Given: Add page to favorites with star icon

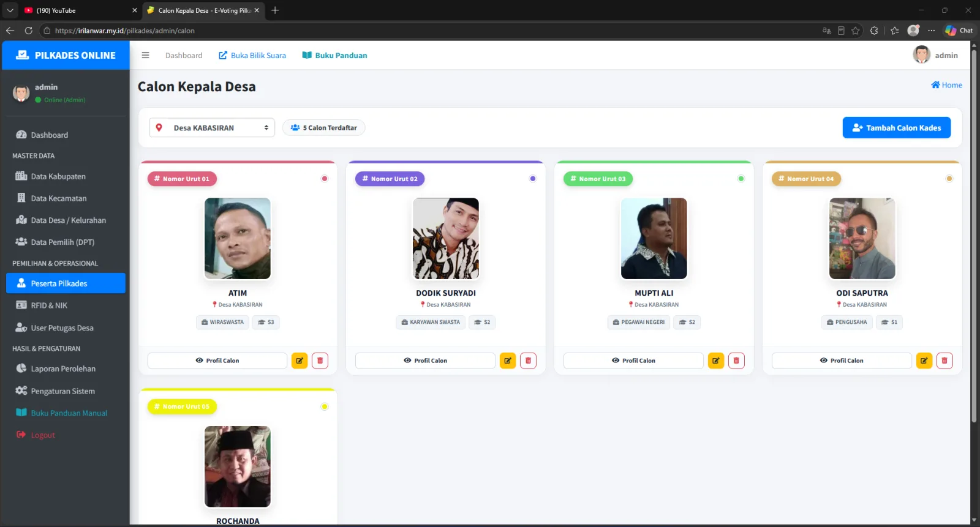Looking at the screenshot, I should click(x=856, y=30).
